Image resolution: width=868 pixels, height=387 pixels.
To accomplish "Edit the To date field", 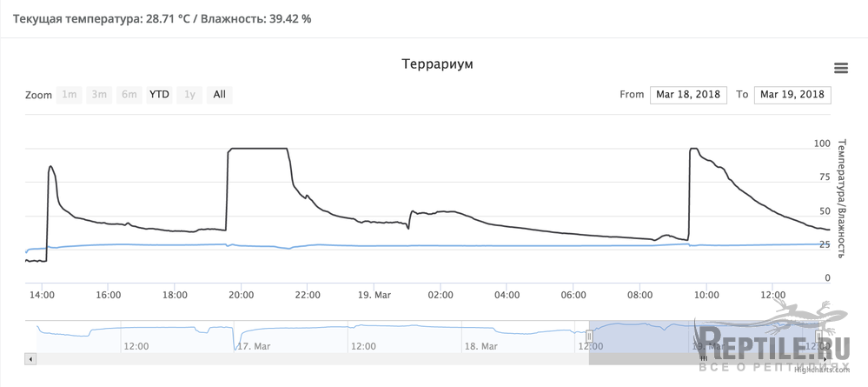I will click(792, 95).
